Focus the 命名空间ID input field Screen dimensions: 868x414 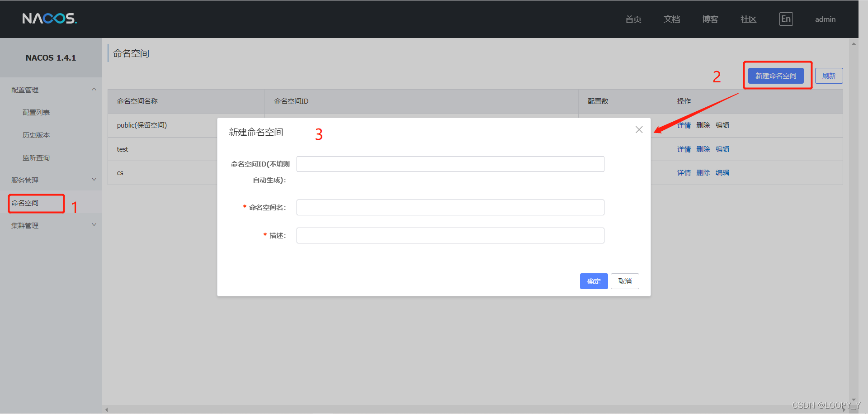(450, 164)
